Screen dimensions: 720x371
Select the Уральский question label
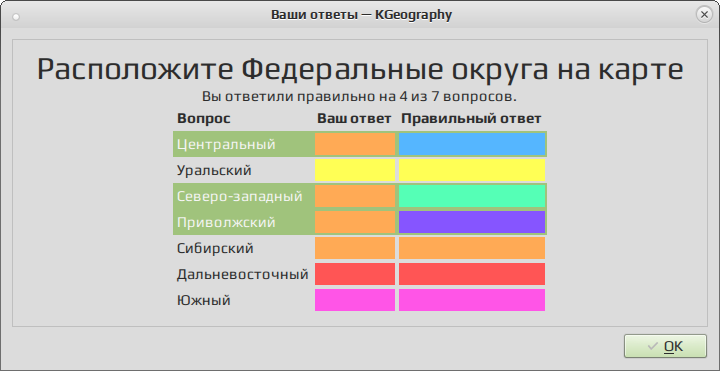coord(214,170)
